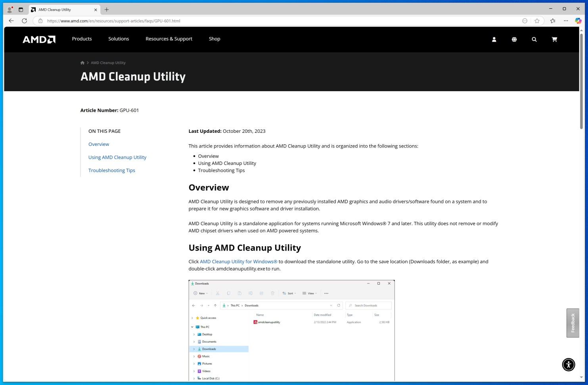
Task: Open the tab actions menu icon
Action: 21,10
